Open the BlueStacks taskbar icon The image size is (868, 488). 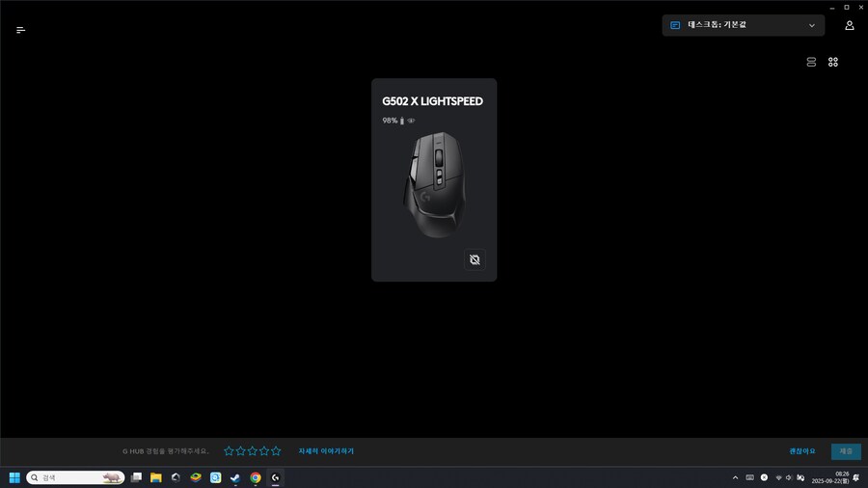196,477
